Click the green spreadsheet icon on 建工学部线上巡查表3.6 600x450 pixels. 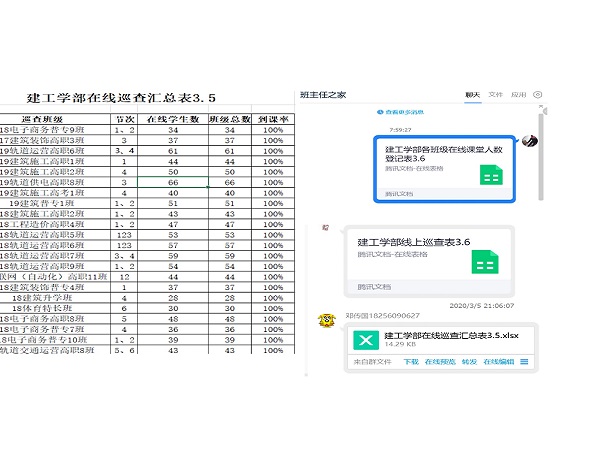pos(485,264)
